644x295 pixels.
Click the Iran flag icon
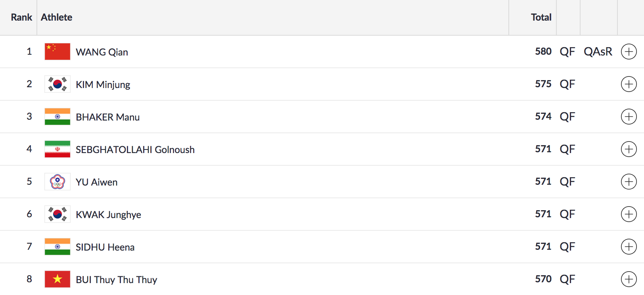coord(57,149)
